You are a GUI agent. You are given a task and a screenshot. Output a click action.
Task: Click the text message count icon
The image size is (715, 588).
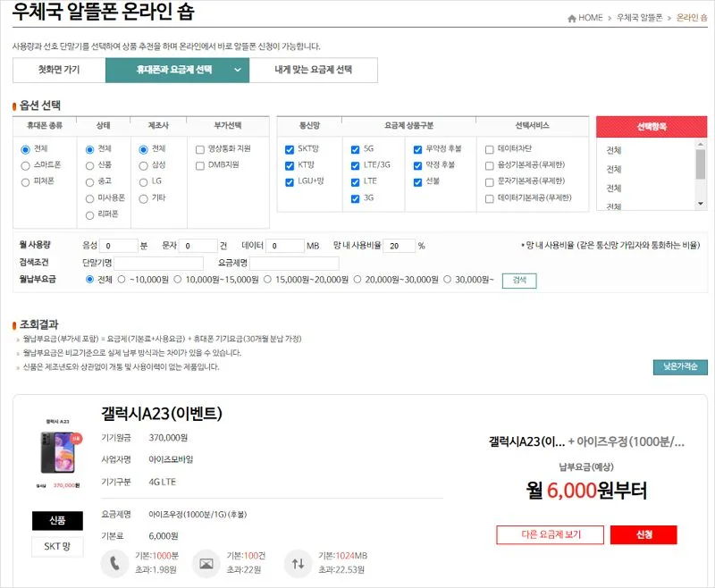(207, 563)
